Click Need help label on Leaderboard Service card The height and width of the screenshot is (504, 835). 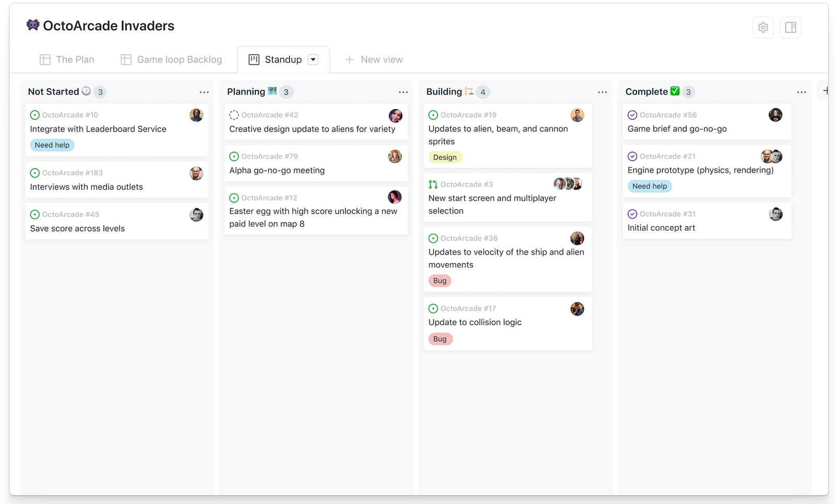[x=52, y=145]
